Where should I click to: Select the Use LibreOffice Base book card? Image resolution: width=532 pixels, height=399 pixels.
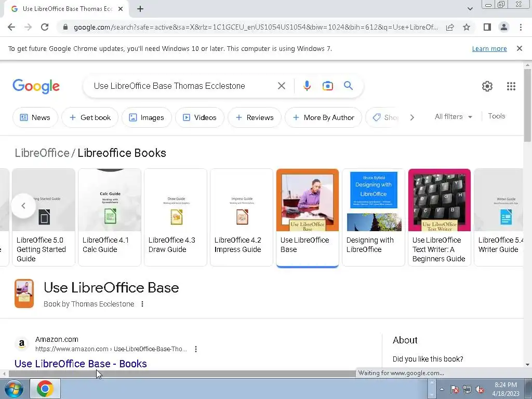coord(308,217)
